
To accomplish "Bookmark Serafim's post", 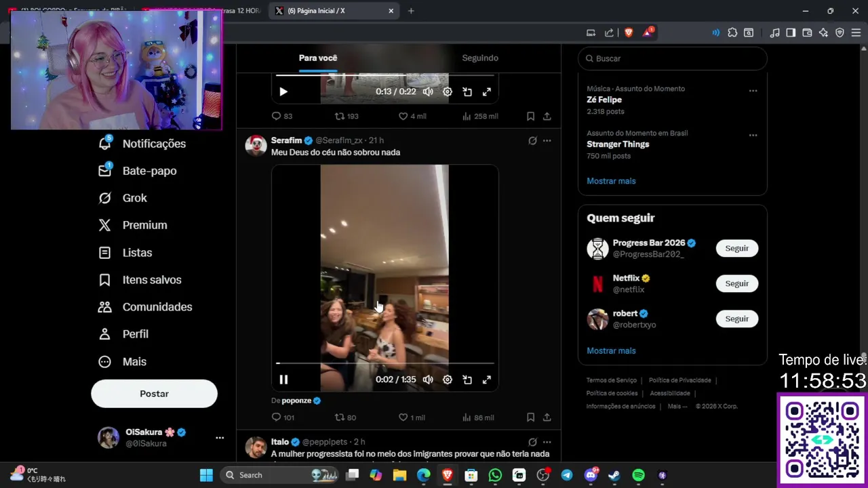I will 531,418.
